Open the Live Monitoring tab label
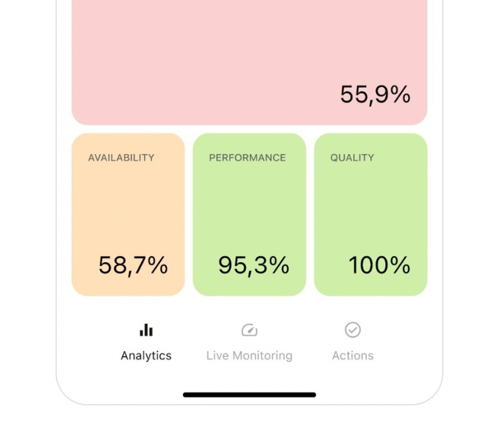The height and width of the screenshot is (448, 494). tap(249, 355)
